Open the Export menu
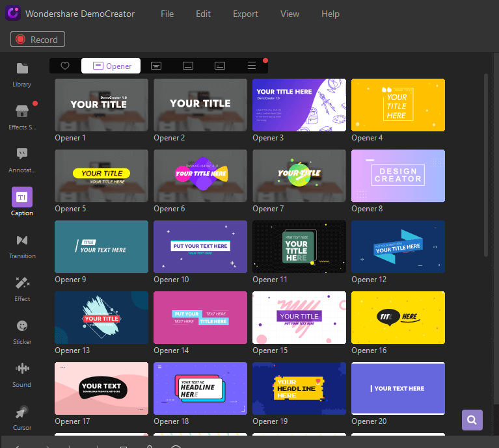Screen dimensions: 499x448 click(x=245, y=14)
